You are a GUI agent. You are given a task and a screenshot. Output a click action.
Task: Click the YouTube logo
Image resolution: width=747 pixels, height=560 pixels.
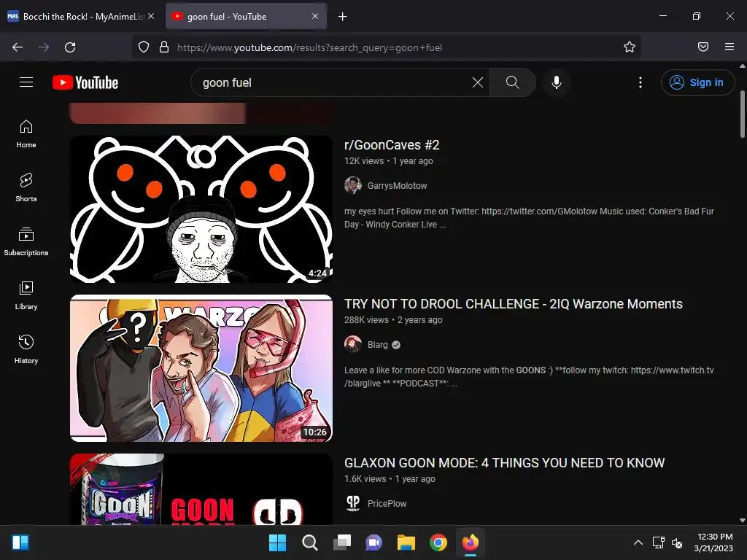85,82
